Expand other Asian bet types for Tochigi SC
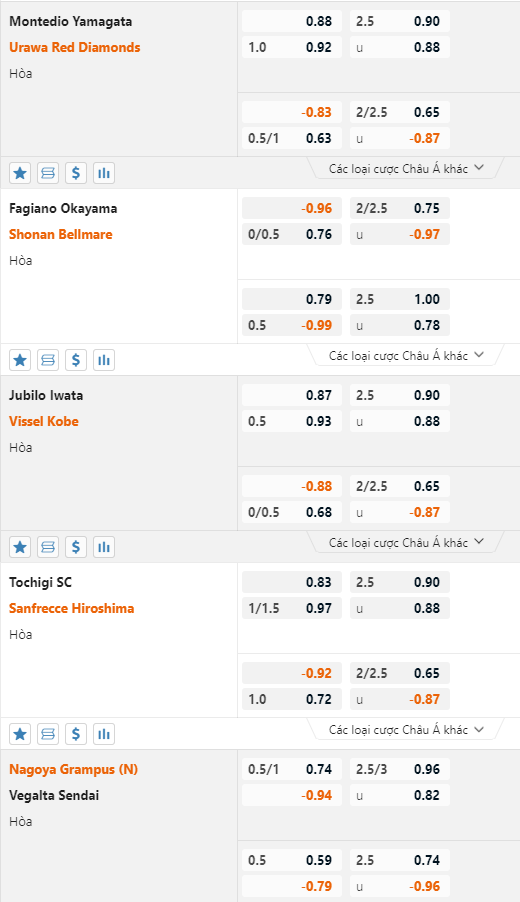This screenshot has height=902, width=520. (x=406, y=729)
